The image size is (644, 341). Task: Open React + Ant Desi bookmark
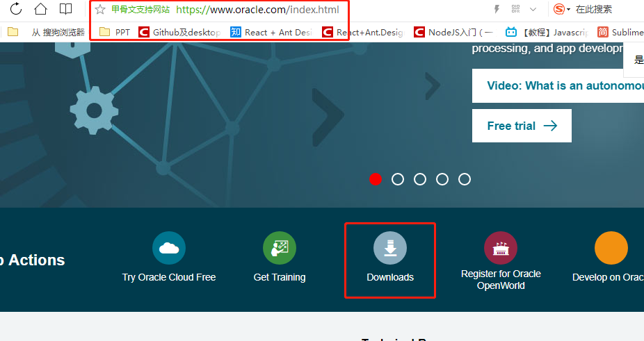(271, 32)
